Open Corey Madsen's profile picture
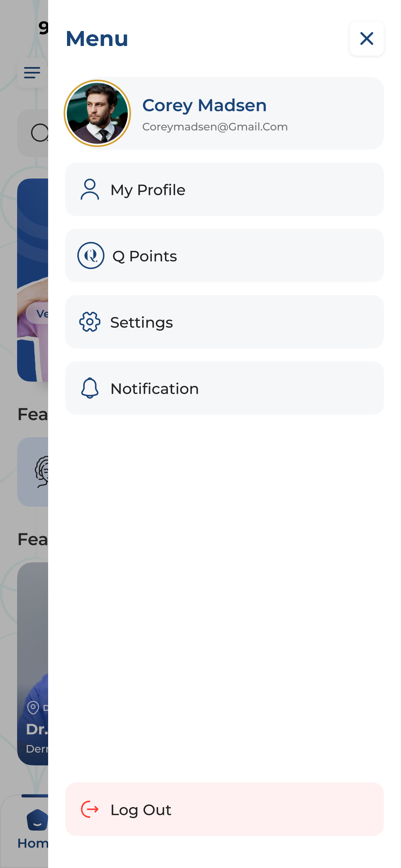This screenshot has height=868, width=401. [97, 113]
